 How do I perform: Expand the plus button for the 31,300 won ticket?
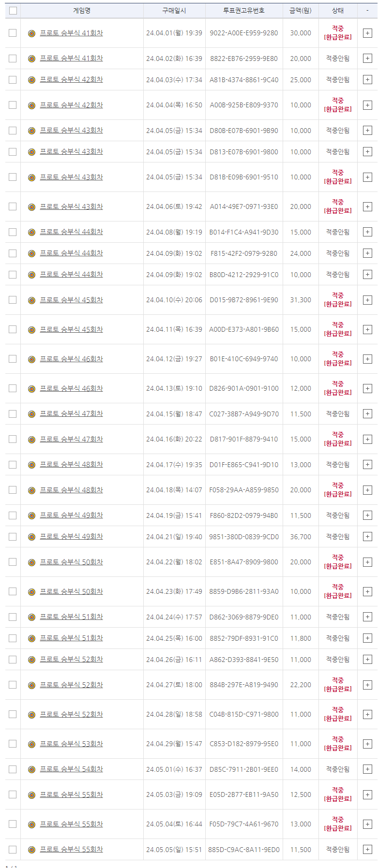(x=367, y=300)
